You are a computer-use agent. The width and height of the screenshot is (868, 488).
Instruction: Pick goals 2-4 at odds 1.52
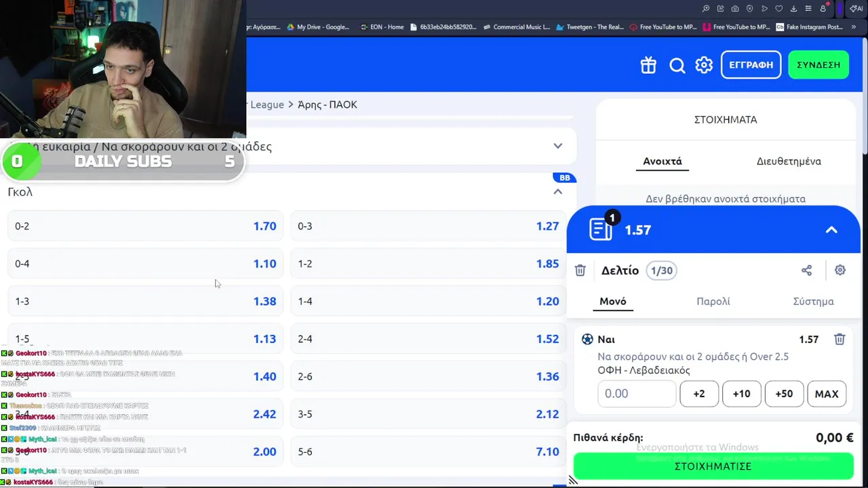(429, 339)
